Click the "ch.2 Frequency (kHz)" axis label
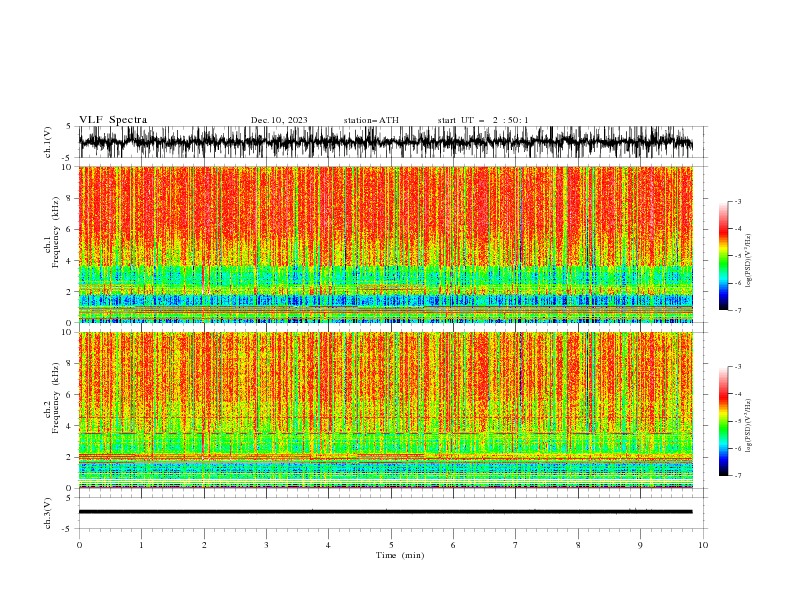Screen dimensions: 792x612 tap(52, 397)
